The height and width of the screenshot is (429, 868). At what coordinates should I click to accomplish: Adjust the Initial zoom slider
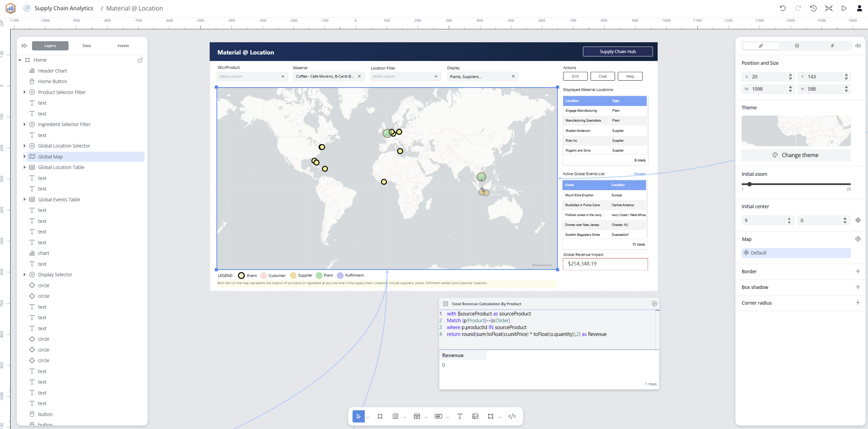pos(750,184)
